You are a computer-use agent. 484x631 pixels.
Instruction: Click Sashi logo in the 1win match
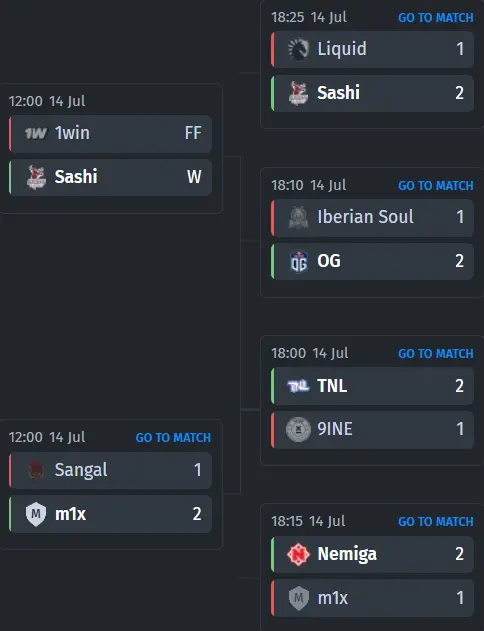point(36,177)
